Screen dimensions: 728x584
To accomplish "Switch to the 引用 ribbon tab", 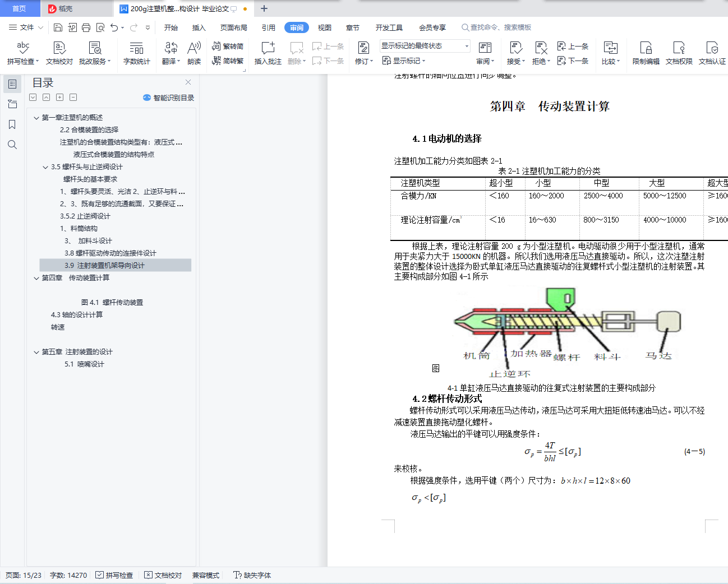I will pyautogui.click(x=269, y=27).
